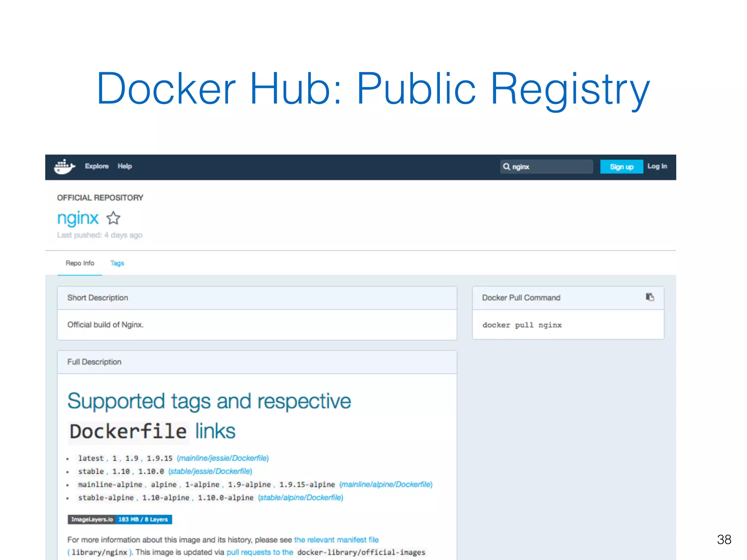Image resolution: width=747 pixels, height=560 pixels.
Task: Click the 'docker-library/official-images' code text
Action: 361,552
